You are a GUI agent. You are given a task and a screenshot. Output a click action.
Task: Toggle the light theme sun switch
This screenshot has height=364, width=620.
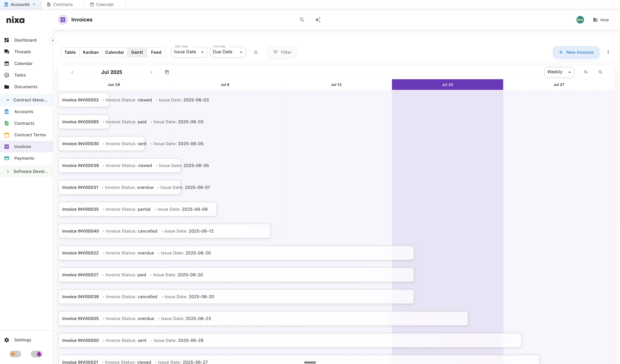(15, 354)
